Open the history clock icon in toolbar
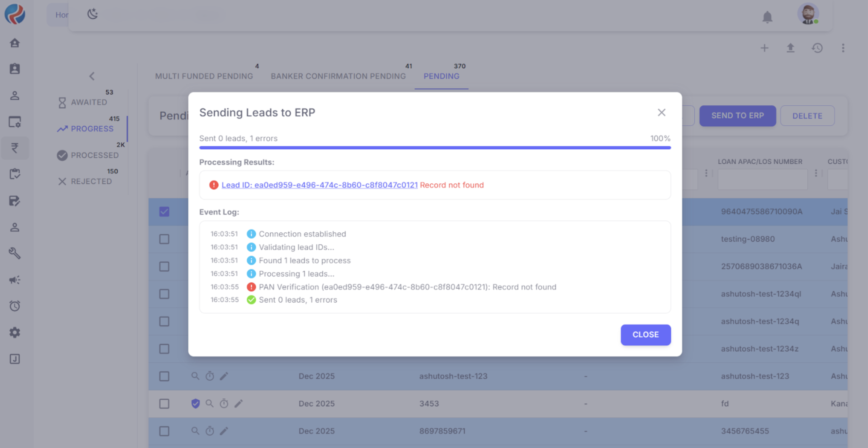 [x=817, y=48]
